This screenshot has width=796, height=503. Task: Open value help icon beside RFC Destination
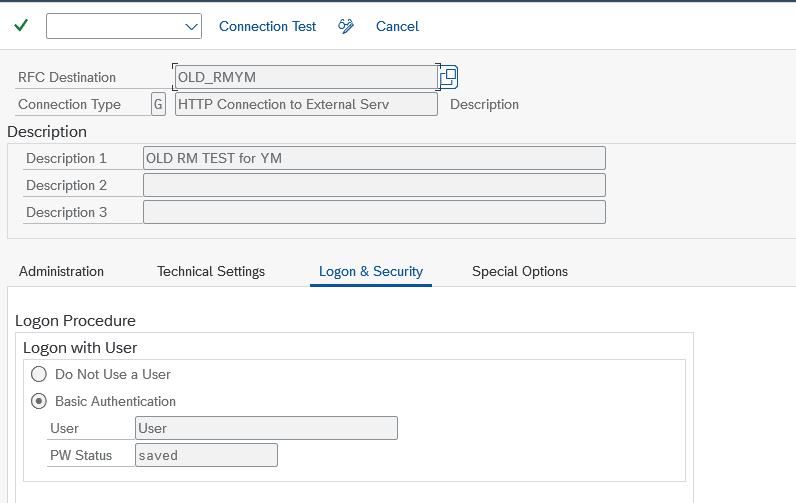click(x=449, y=77)
